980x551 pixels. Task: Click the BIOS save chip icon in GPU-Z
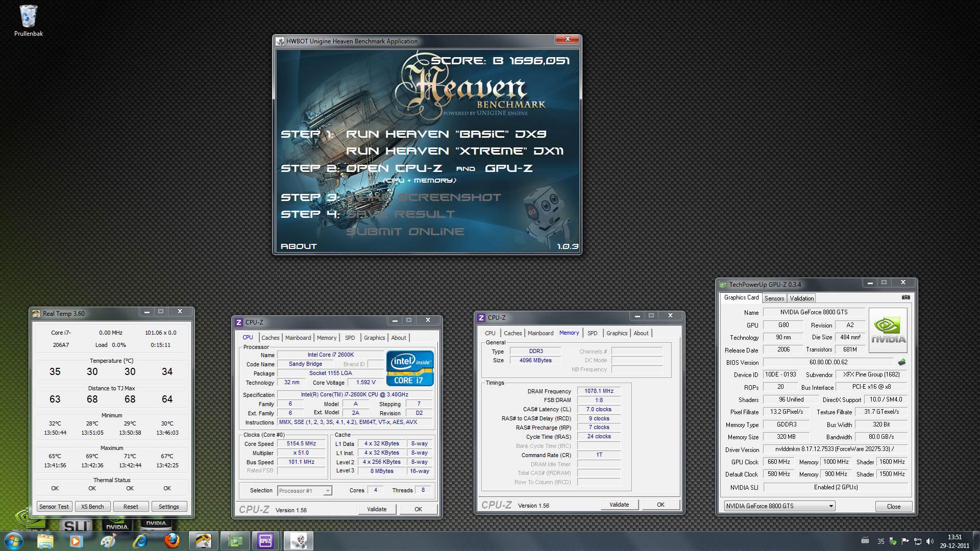(x=902, y=362)
